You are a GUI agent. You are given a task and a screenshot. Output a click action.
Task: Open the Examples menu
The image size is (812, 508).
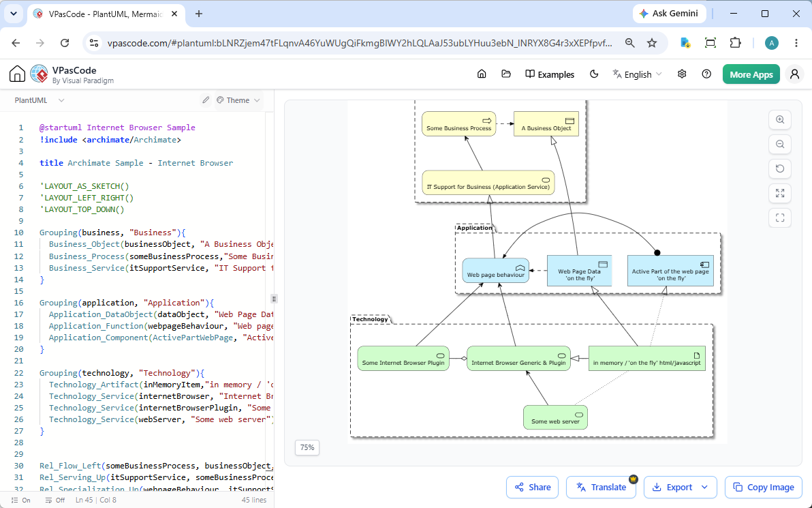(550, 74)
